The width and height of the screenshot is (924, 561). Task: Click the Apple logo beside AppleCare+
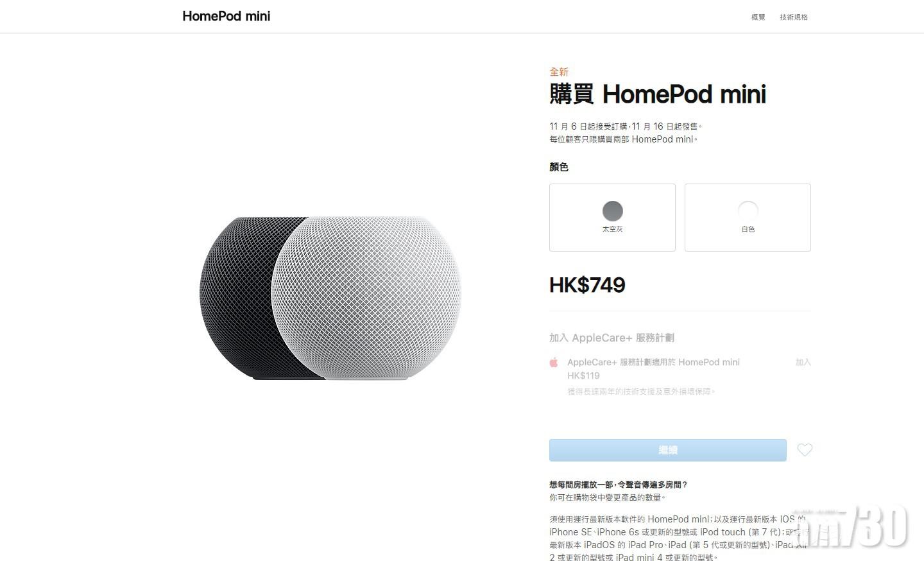tap(554, 363)
